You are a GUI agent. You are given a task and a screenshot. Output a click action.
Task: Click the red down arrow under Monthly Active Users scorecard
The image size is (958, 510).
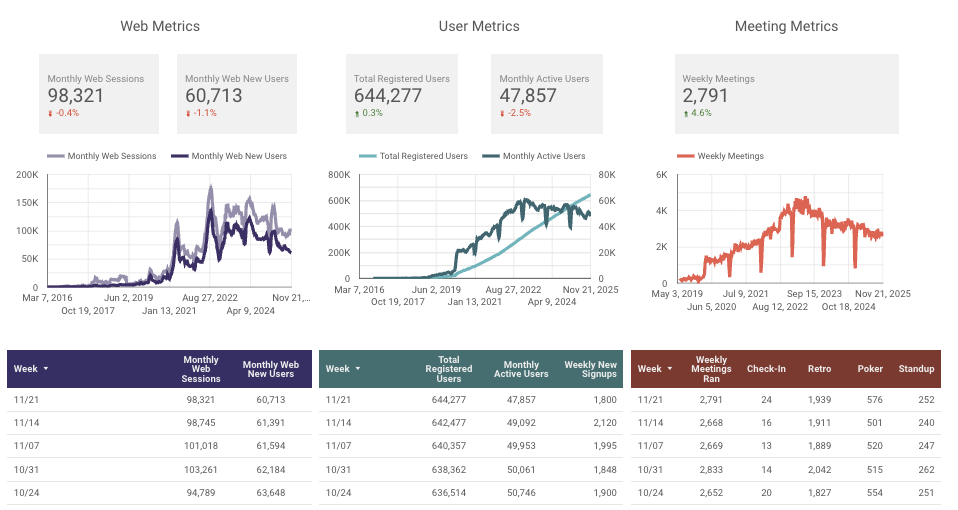pyautogui.click(x=503, y=113)
